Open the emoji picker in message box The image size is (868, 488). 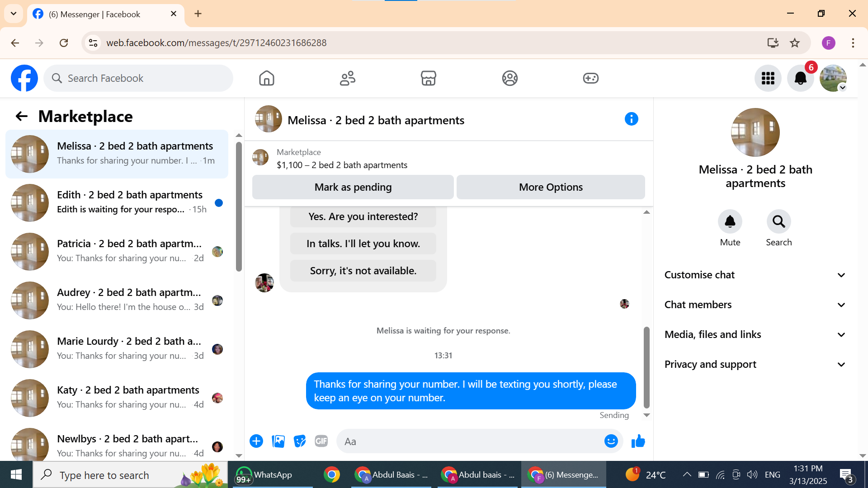pyautogui.click(x=611, y=441)
